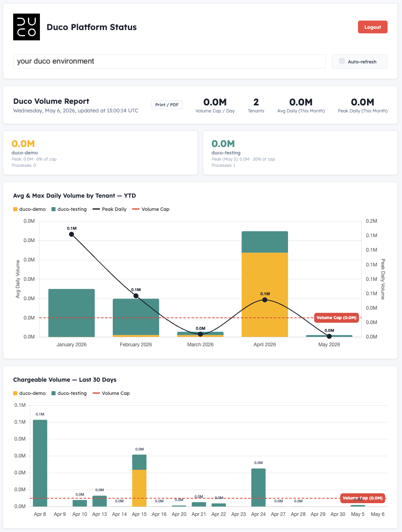Click the Apr 24 bar in 30-day chart
The image size is (402, 532).
(x=258, y=488)
